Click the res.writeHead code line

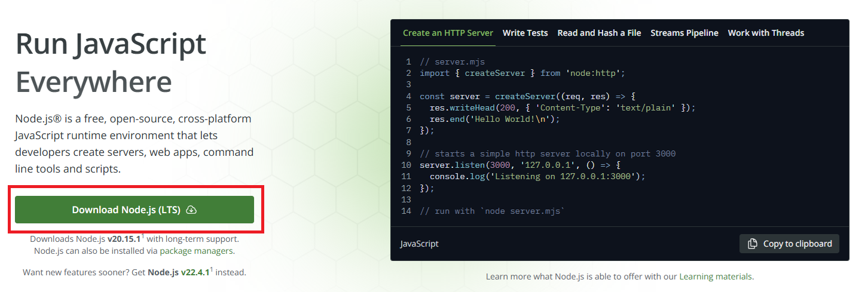pyautogui.click(x=563, y=107)
